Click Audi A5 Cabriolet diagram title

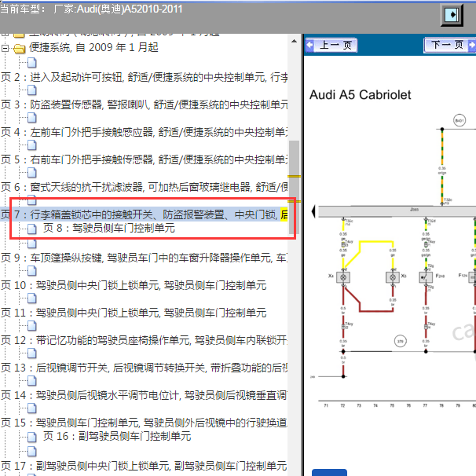point(360,95)
